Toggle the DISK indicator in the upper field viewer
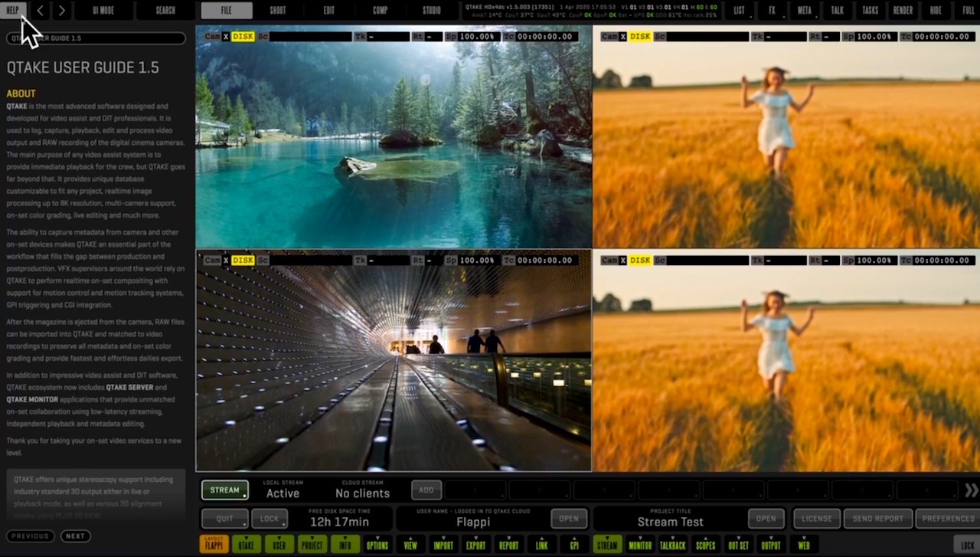 click(x=640, y=37)
